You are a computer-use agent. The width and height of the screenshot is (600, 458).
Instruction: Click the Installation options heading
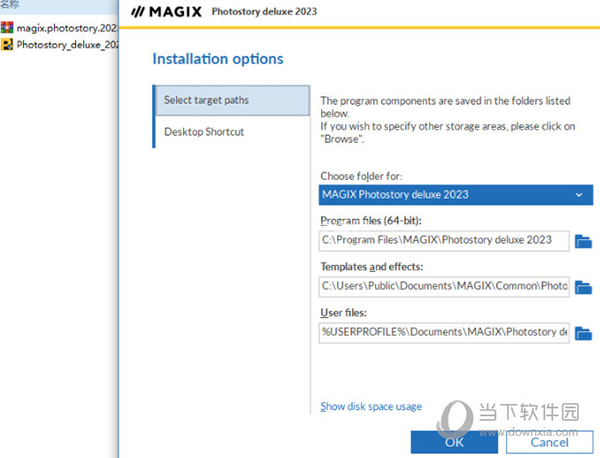(218, 59)
